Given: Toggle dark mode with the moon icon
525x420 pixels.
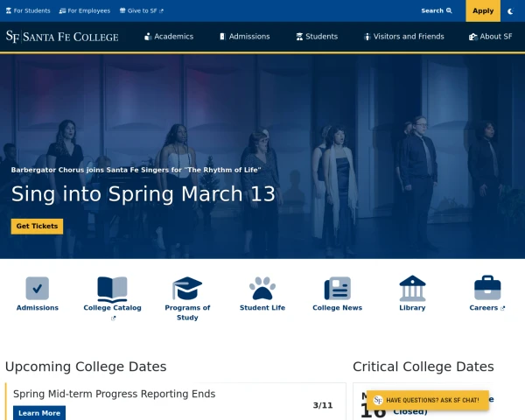Looking at the screenshot, I should [510, 11].
